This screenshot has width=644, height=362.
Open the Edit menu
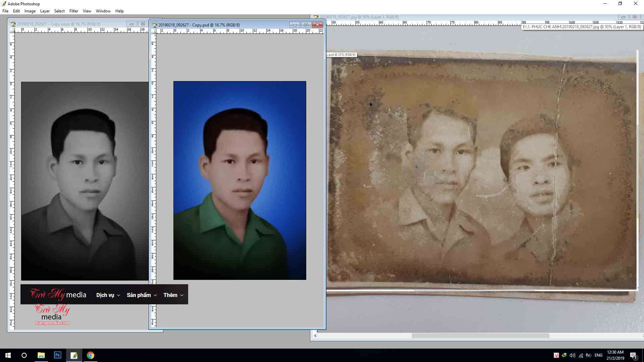click(16, 11)
